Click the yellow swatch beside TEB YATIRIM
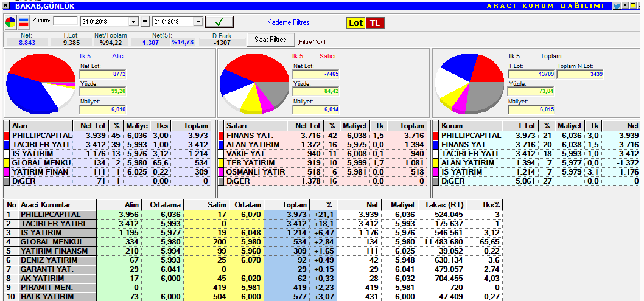 tap(222, 163)
